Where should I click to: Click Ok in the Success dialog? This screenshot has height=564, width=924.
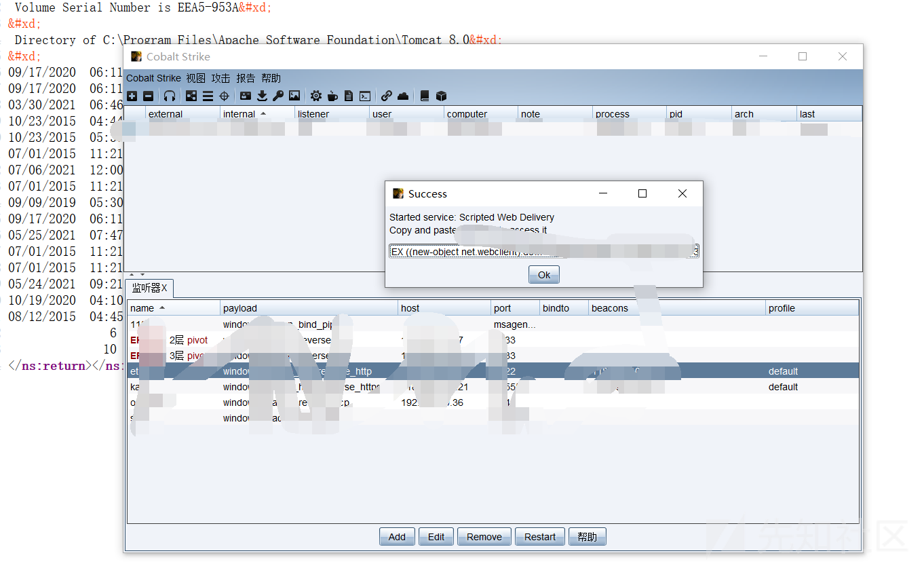(x=544, y=275)
